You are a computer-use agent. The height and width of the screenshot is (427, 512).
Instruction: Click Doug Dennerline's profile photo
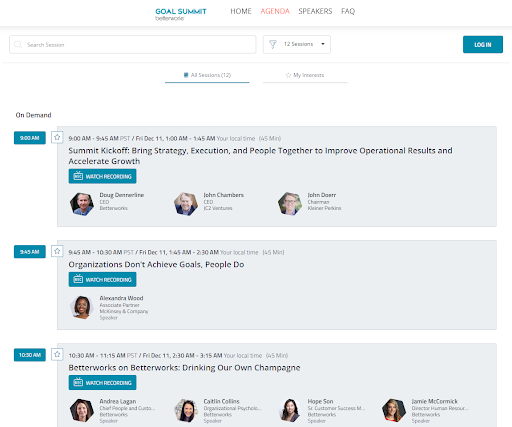coord(82,204)
